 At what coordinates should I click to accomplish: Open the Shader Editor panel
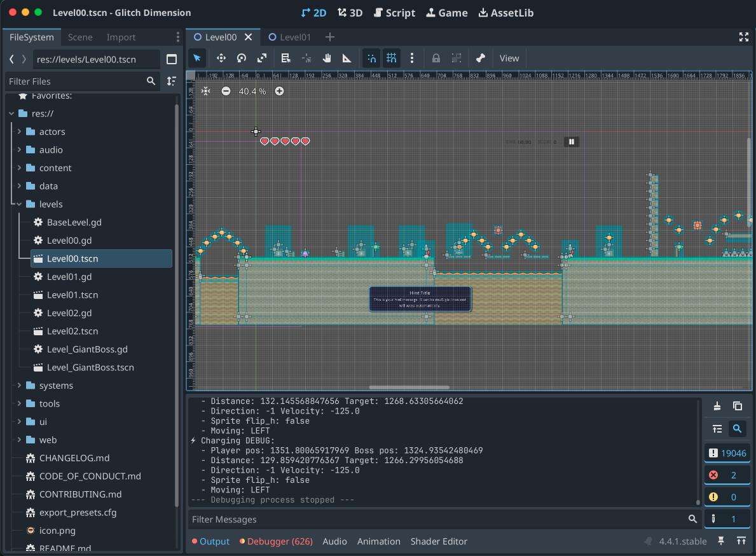(x=439, y=541)
